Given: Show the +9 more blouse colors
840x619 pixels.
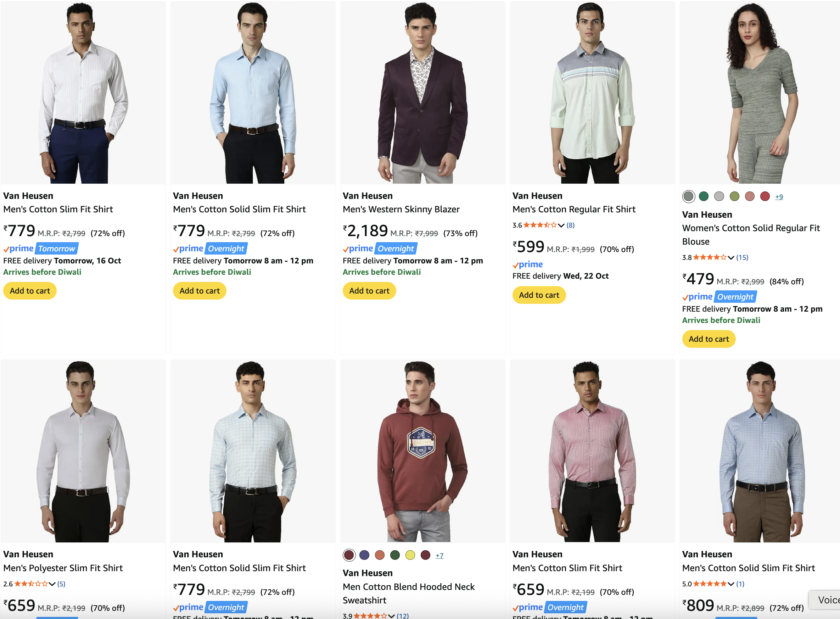Looking at the screenshot, I should 779,197.
